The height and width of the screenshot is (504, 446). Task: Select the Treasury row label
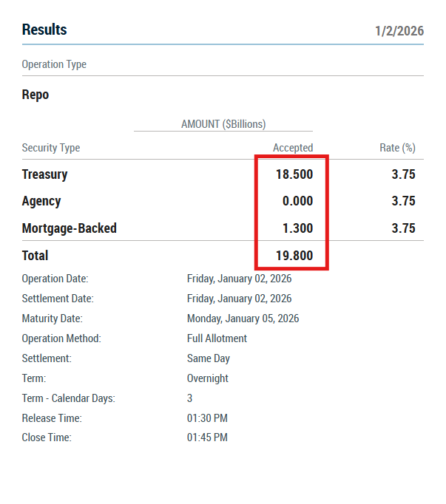pos(44,174)
